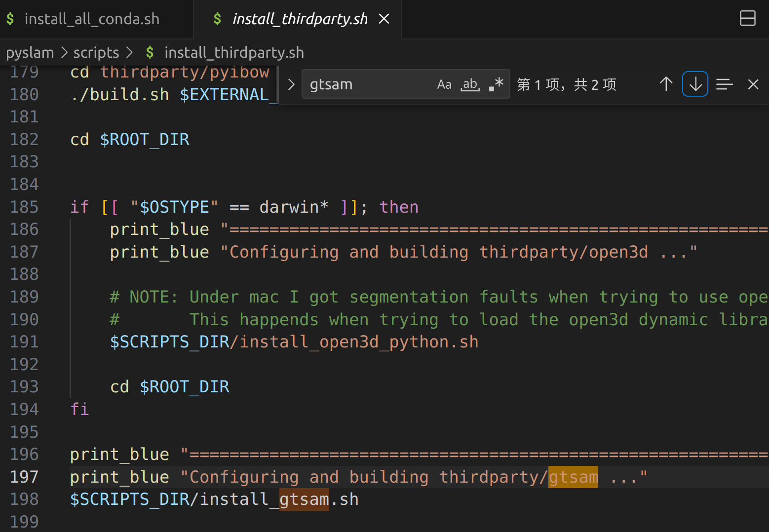Click 'thirdparty/pyibow' on line 179

(185, 72)
